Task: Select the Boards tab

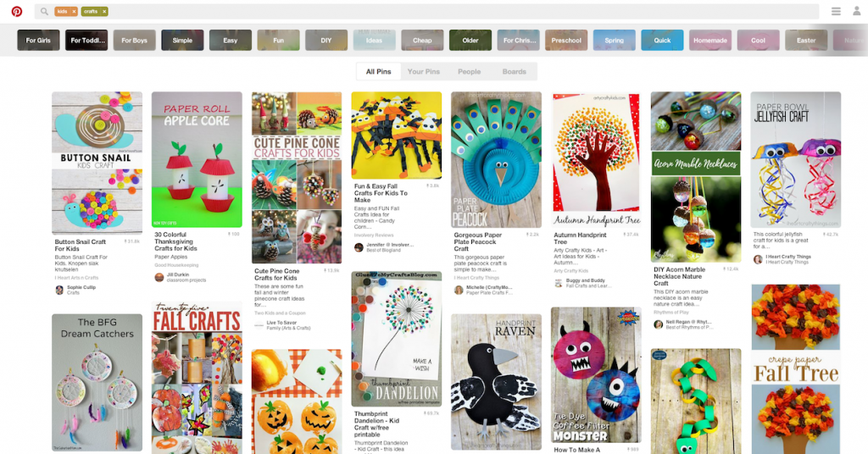Action: tap(515, 72)
